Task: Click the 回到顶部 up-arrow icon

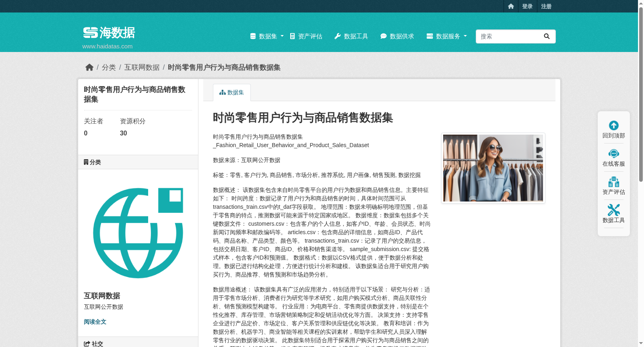Action: (614, 125)
